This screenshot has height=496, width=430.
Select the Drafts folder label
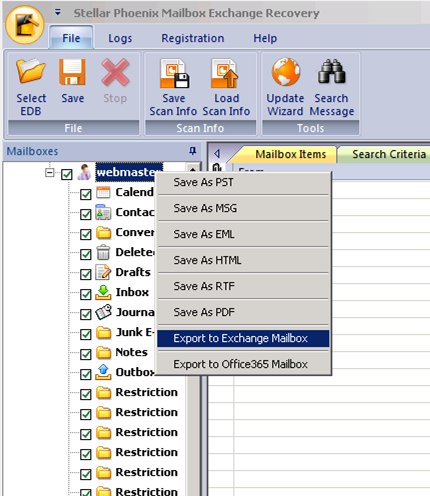(133, 272)
